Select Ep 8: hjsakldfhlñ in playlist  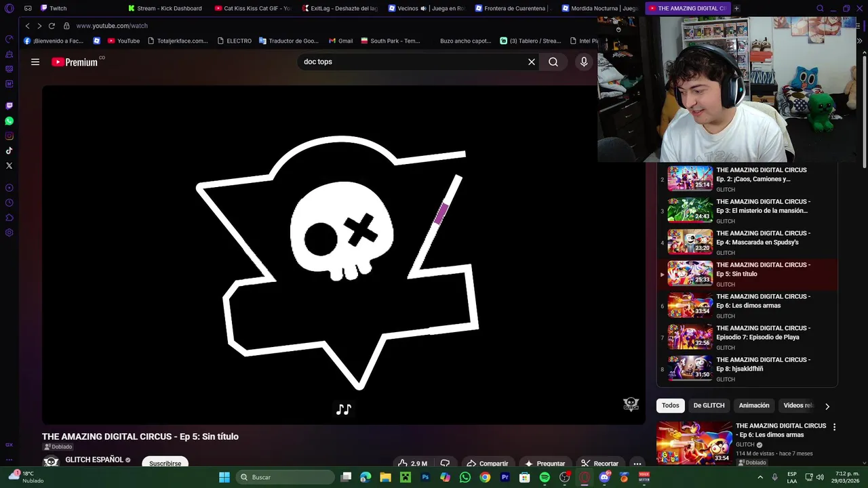(x=747, y=369)
